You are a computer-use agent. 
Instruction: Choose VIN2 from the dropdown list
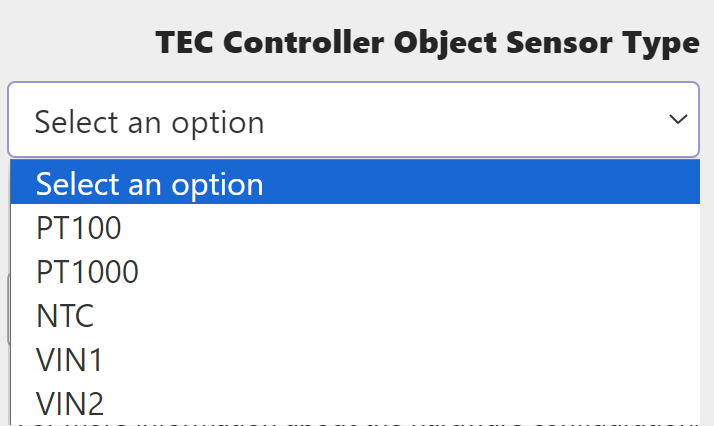pyautogui.click(x=70, y=403)
